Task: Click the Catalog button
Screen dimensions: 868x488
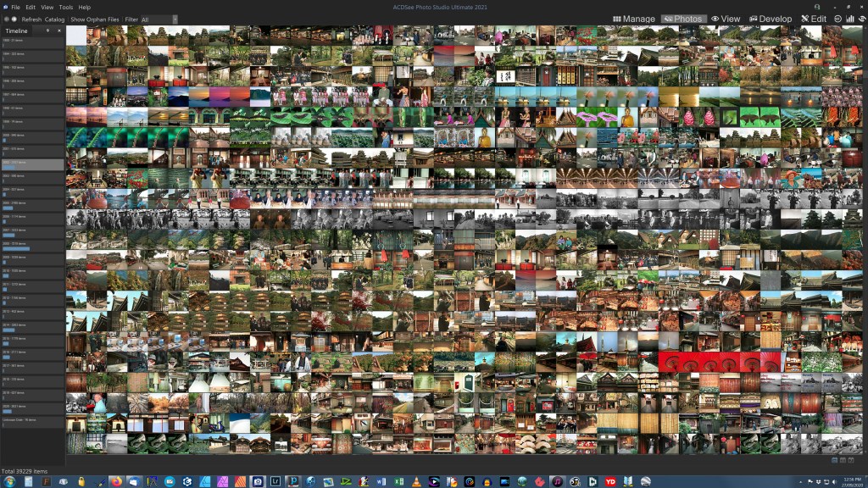Action: click(54, 19)
